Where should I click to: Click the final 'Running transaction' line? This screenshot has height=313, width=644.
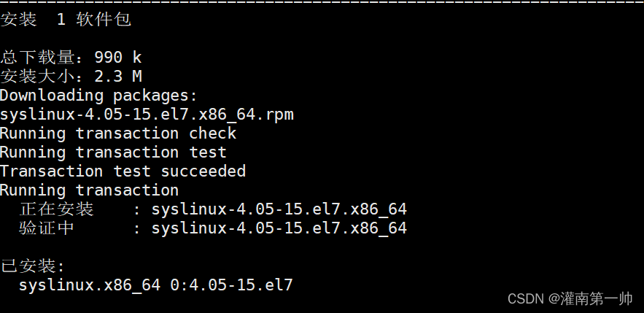(x=89, y=190)
